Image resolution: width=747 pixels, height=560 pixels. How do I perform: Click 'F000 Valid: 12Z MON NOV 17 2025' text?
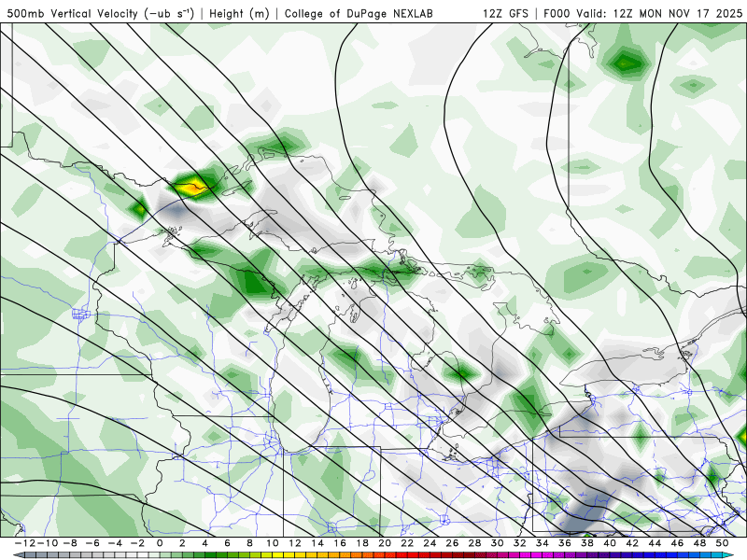pyautogui.click(x=642, y=13)
